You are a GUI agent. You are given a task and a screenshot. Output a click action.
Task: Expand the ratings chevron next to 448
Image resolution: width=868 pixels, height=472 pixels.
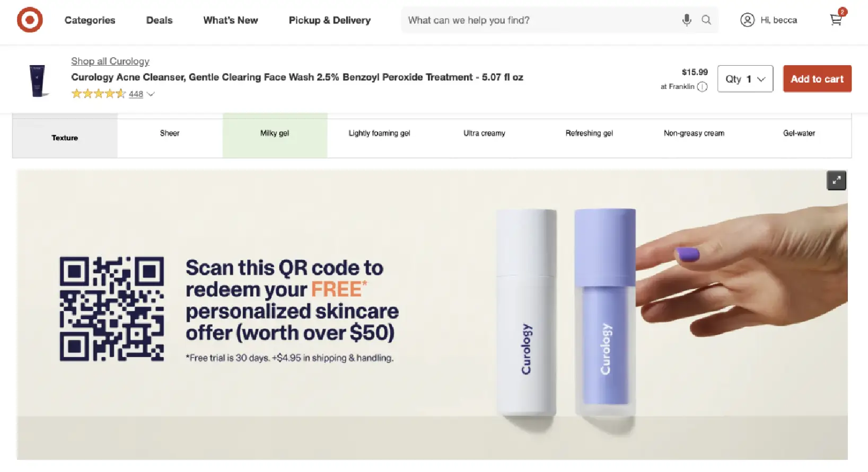151,94
